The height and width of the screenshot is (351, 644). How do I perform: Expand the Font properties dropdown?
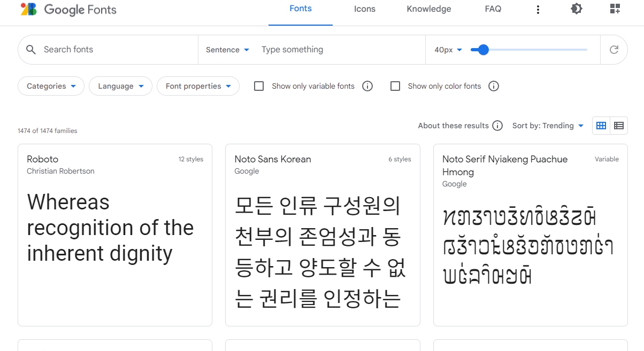click(x=198, y=86)
